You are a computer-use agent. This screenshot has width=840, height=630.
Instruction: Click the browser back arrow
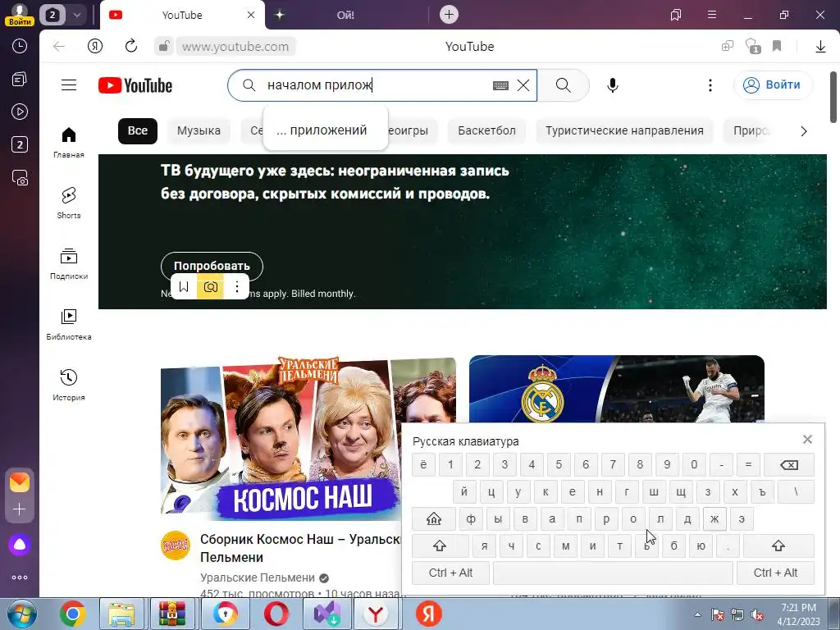[x=59, y=47]
